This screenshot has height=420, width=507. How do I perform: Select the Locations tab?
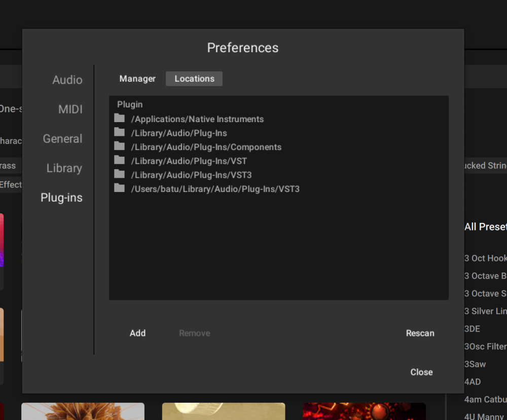[194, 79]
